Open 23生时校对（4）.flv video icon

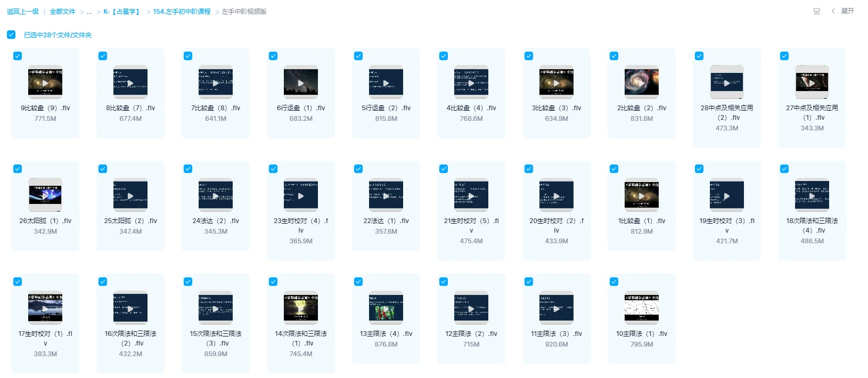301,195
